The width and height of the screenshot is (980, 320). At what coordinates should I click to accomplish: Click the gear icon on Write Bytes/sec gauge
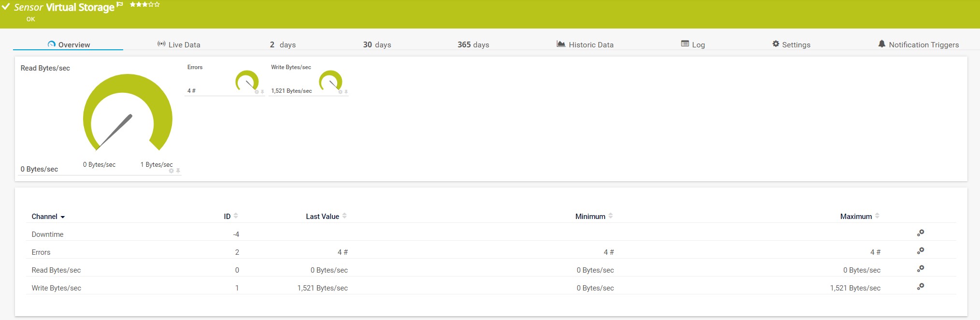point(340,92)
